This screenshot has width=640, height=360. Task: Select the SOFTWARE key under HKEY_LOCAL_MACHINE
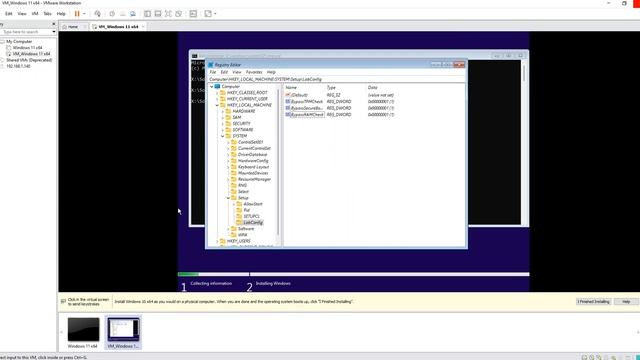coord(243,130)
